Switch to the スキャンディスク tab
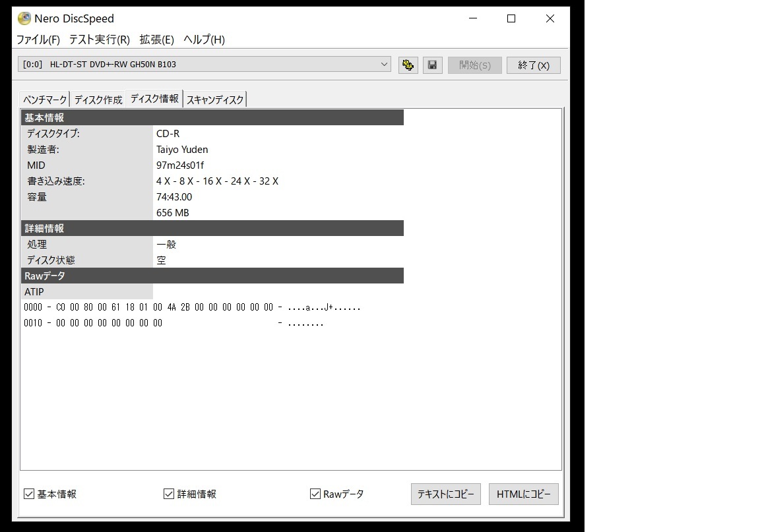 click(214, 100)
